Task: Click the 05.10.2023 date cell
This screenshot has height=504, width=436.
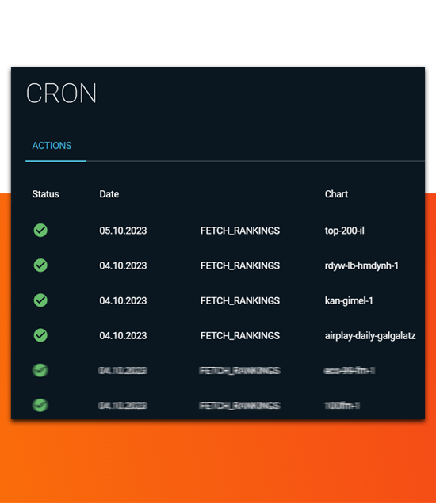Action: click(x=123, y=231)
